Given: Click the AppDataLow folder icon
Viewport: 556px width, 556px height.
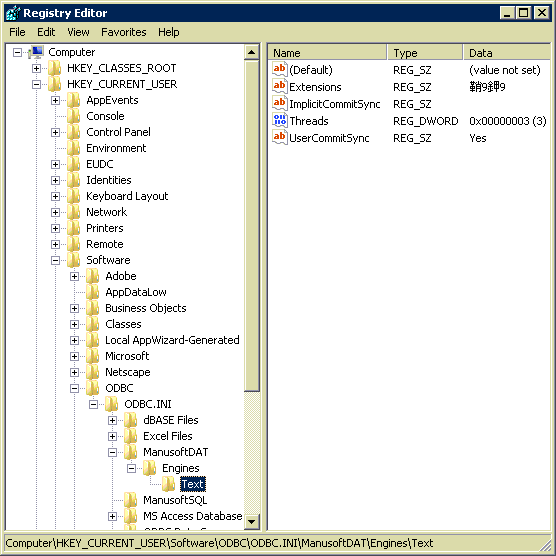Looking at the screenshot, I should pos(93,292).
